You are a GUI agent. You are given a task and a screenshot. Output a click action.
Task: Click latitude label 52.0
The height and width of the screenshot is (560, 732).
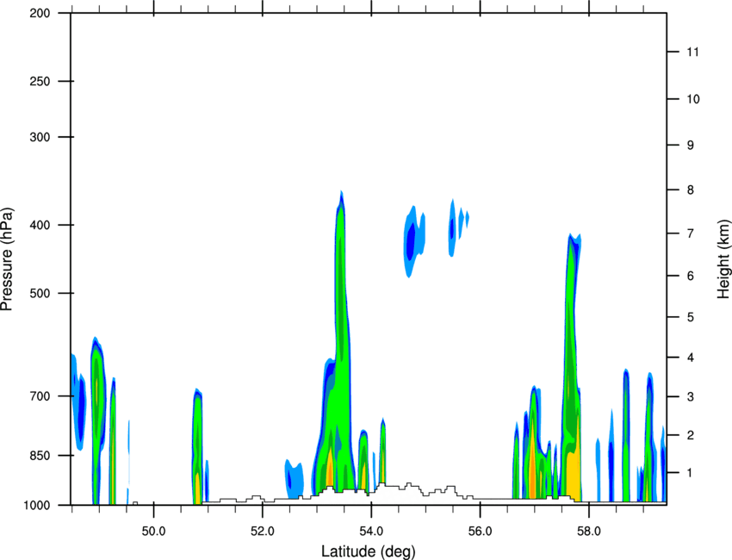click(263, 532)
